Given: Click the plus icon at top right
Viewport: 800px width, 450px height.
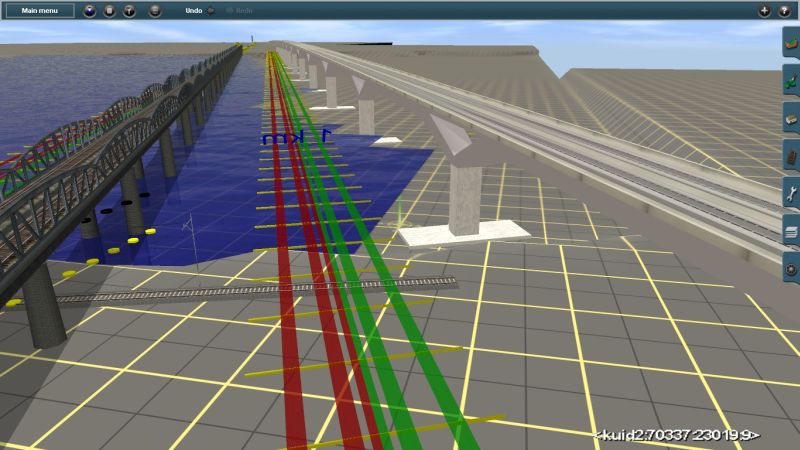Looking at the screenshot, I should pos(764,11).
